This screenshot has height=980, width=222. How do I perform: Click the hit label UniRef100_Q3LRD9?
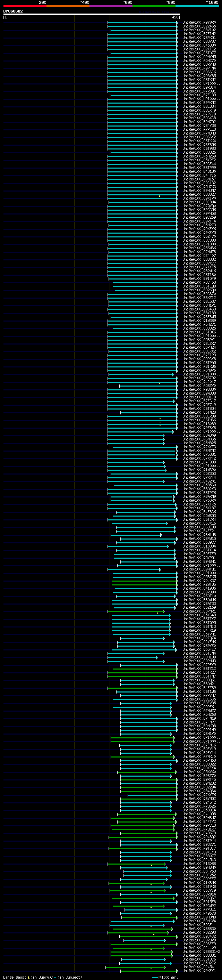tap(199, 416)
